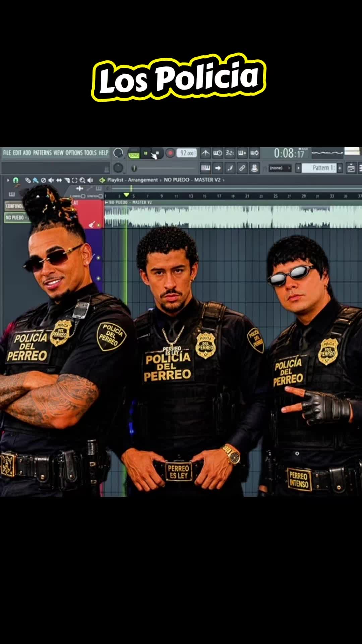Open the playlist view icon
The height and width of the screenshot is (644, 362).
[351, 168]
